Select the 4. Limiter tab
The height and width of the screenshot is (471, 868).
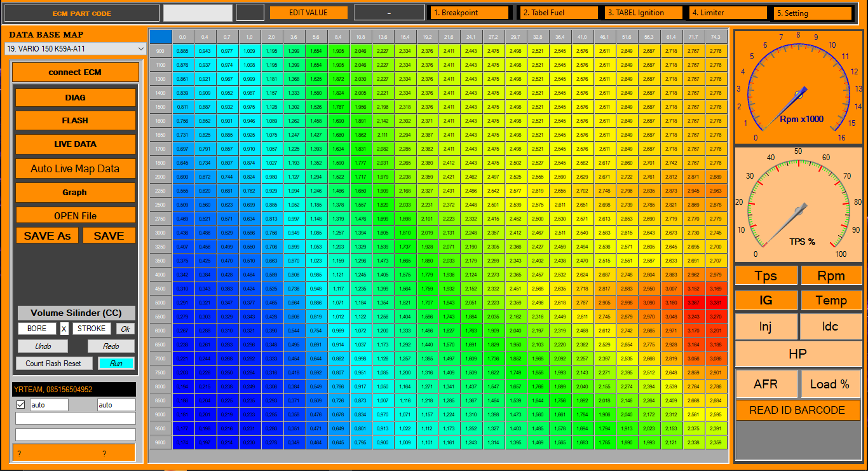tap(727, 11)
